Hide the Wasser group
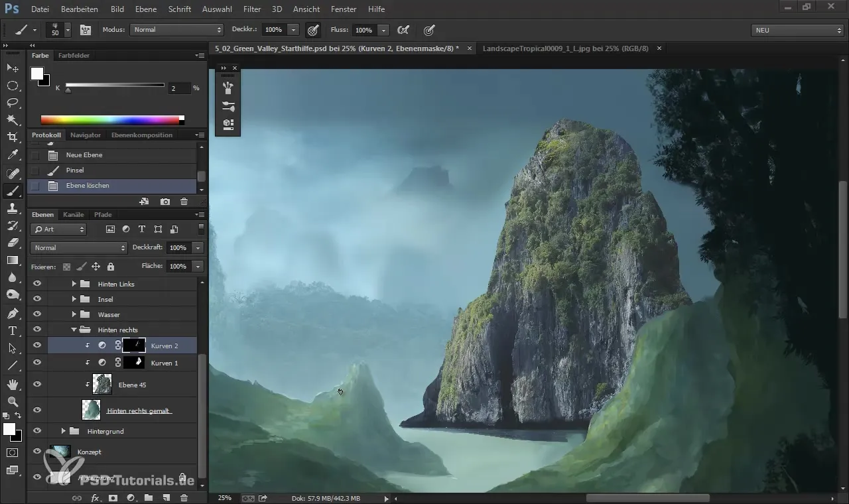The height and width of the screenshot is (504, 849). click(37, 314)
